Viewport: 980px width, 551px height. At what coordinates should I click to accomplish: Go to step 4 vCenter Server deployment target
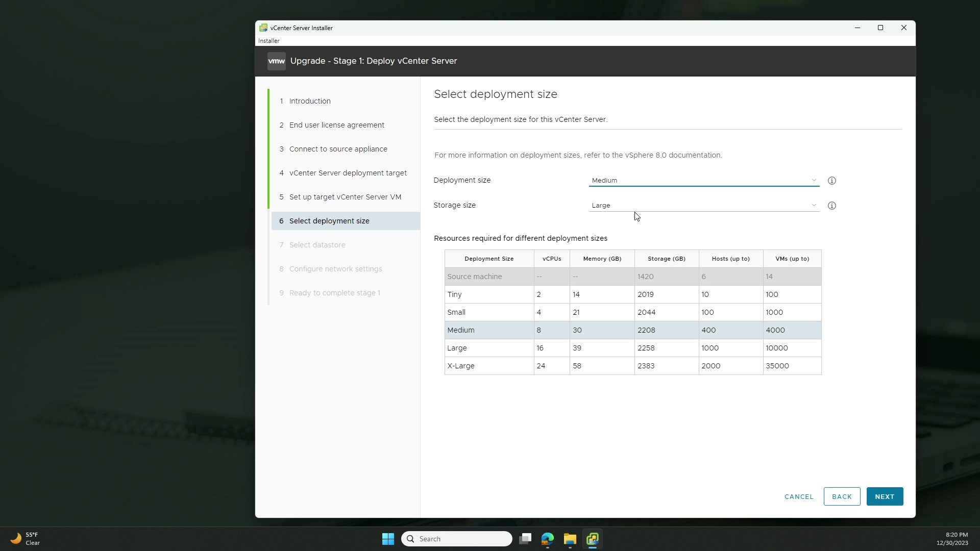click(345, 173)
